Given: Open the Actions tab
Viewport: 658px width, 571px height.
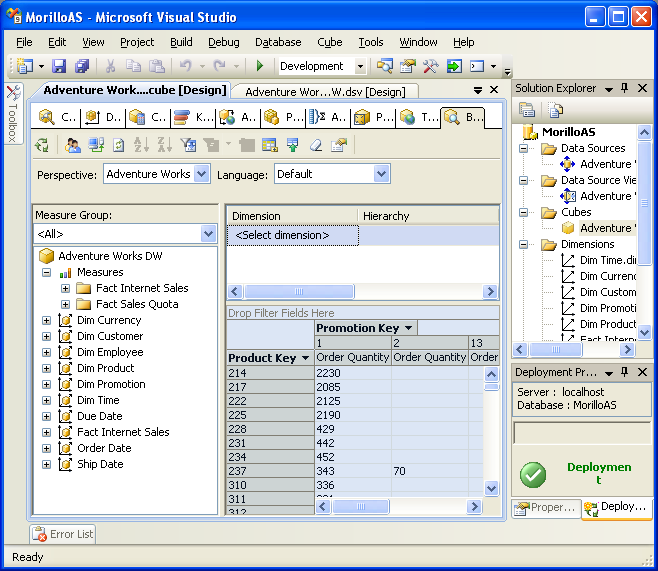Looking at the screenshot, I should 238,117.
